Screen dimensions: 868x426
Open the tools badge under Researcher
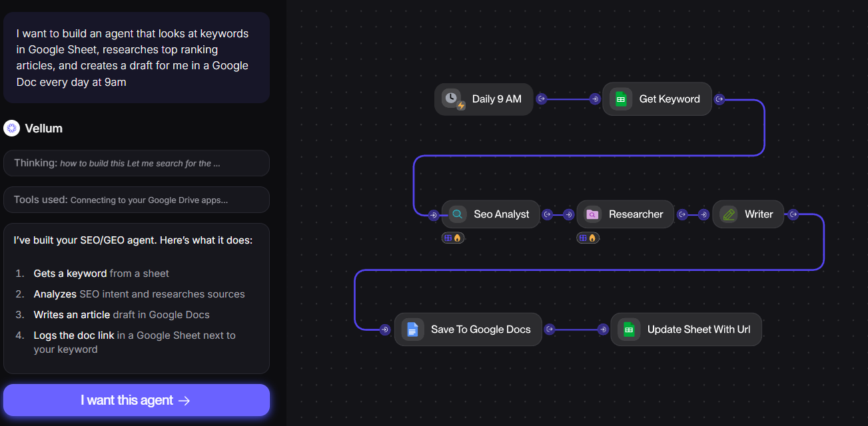pos(588,238)
